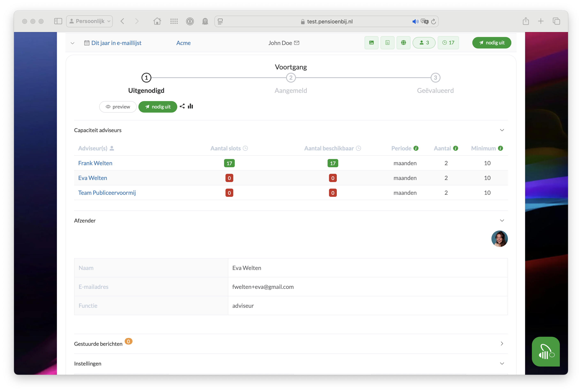Open the Frank Welten adviser link
The width and height of the screenshot is (582, 392).
95,163
